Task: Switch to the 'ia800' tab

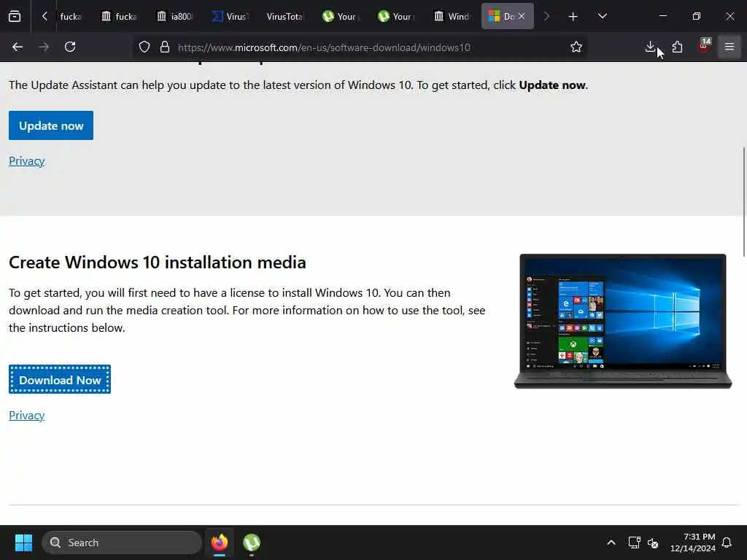Action: coord(175,17)
